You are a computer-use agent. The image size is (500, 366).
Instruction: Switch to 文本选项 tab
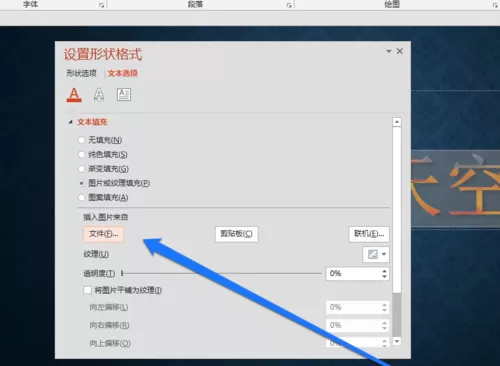pos(123,73)
